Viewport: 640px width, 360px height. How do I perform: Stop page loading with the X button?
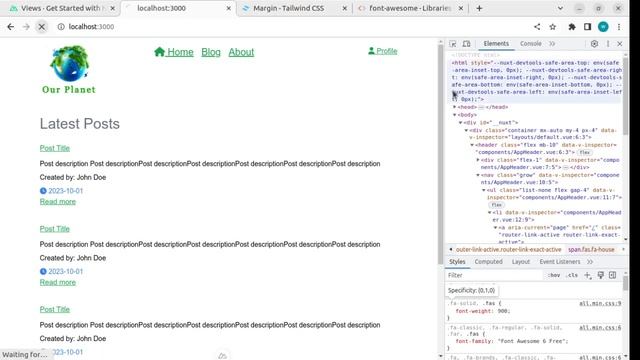[x=42, y=27]
